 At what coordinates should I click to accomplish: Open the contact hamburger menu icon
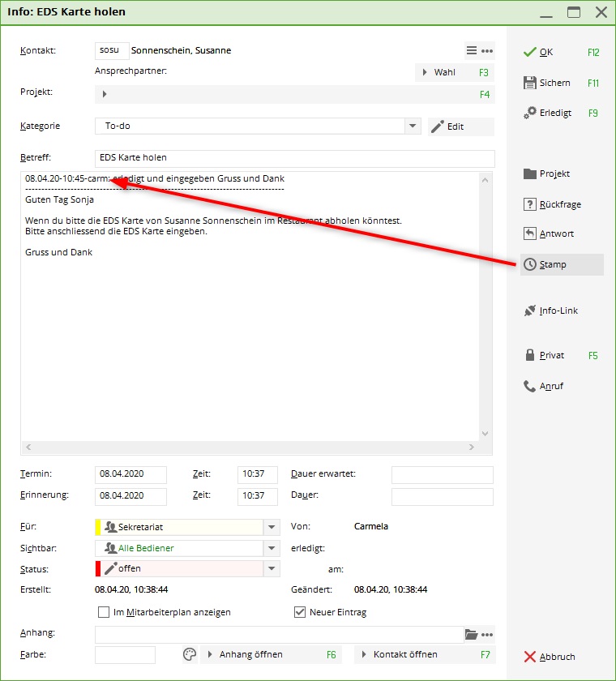pyautogui.click(x=472, y=50)
